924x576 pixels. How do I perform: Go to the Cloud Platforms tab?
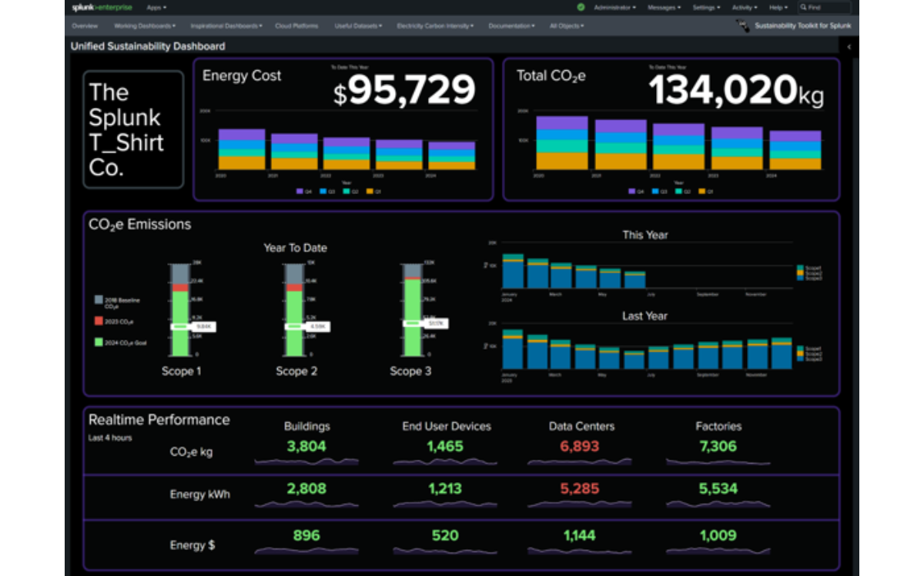point(298,25)
